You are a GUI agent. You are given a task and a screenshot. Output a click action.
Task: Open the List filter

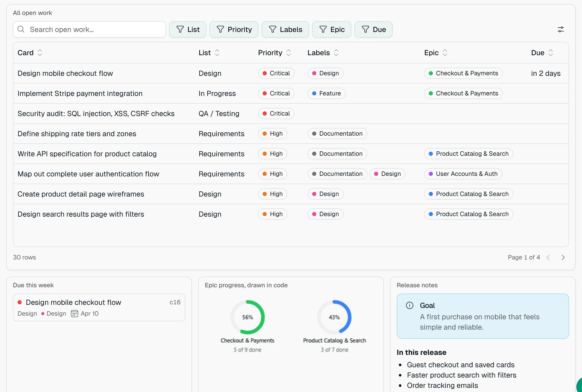(x=188, y=29)
